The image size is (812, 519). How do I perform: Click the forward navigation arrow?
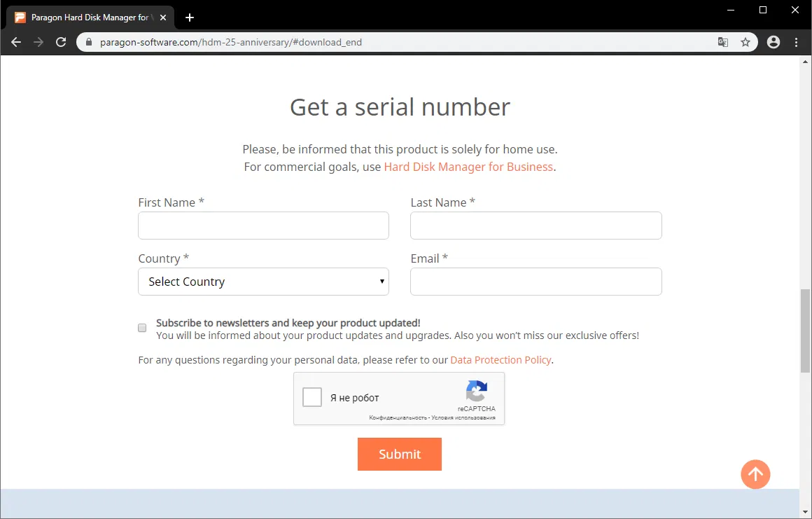tap(38, 43)
